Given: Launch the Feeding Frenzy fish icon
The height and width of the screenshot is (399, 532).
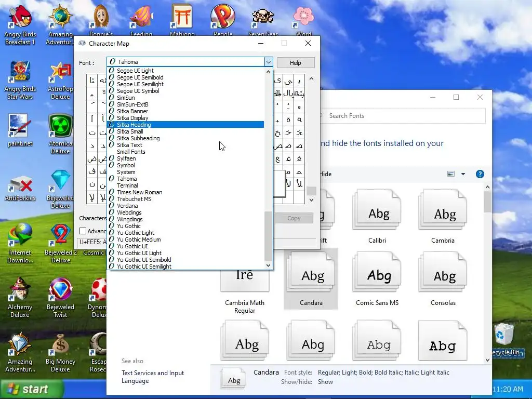Looking at the screenshot, I should [x=141, y=20].
